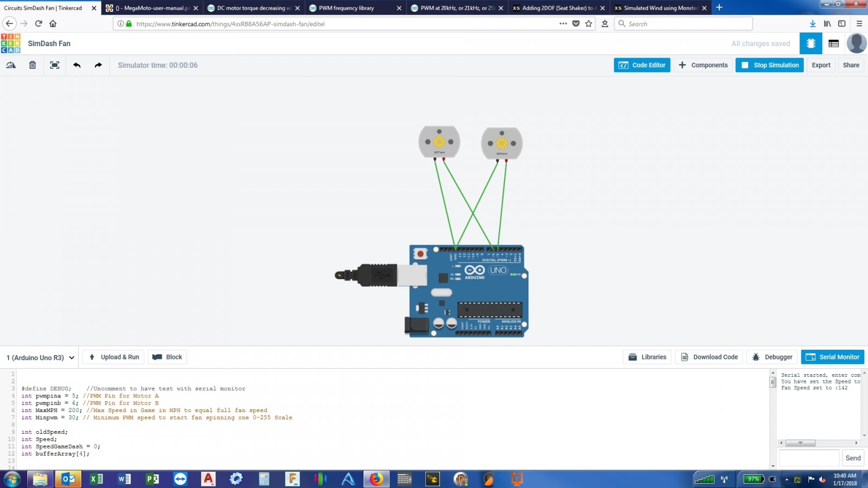Switch to PWM frequency library tab
Viewport: 868px width, 488px height.
pos(355,8)
